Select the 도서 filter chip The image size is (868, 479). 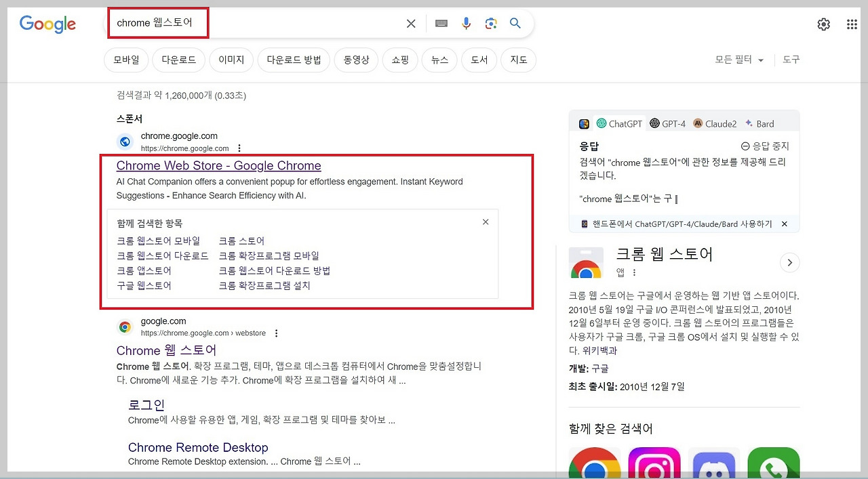point(479,60)
